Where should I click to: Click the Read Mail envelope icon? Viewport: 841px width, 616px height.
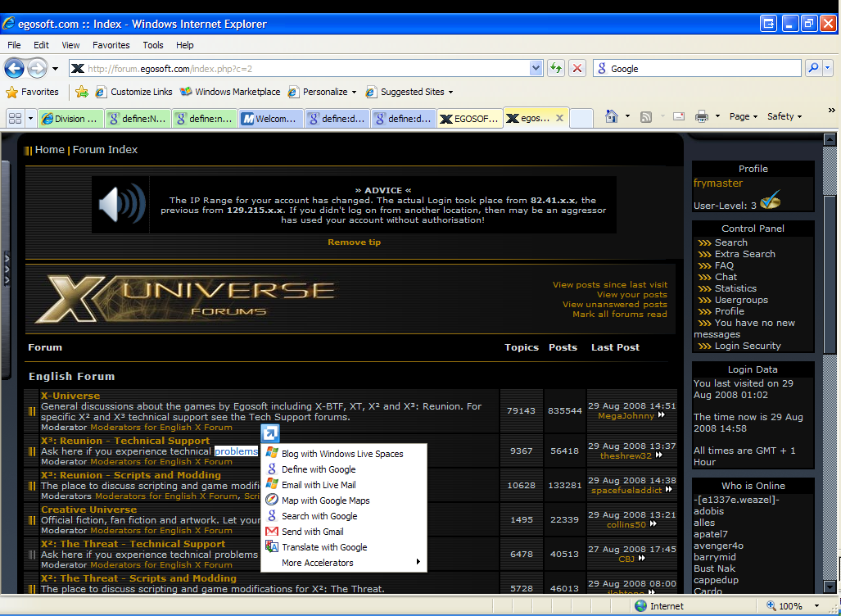(679, 116)
